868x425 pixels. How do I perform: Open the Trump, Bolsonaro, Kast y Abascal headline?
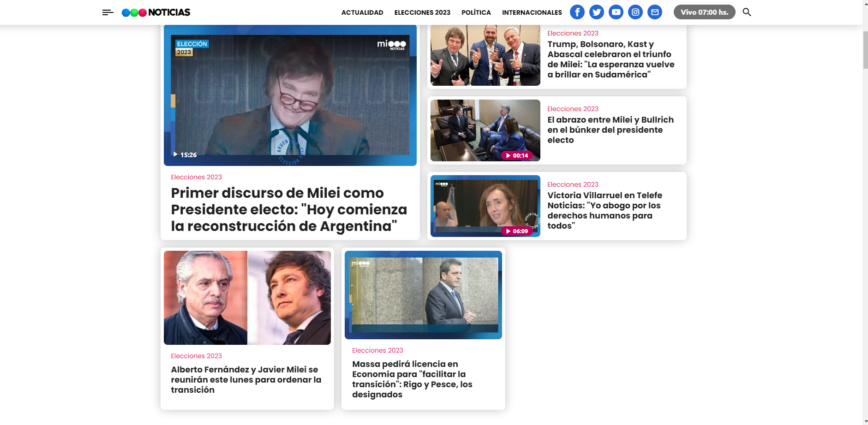pyautogui.click(x=611, y=59)
